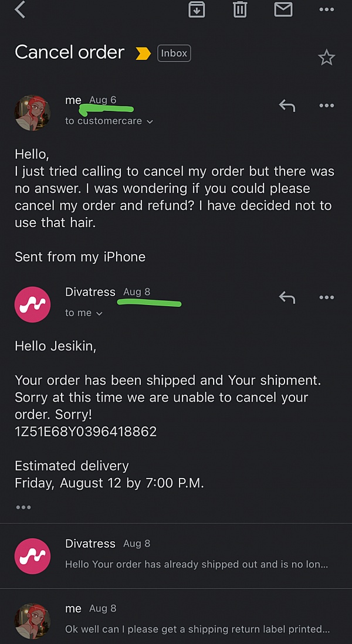Delete the Cancel order email

(x=240, y=9)
